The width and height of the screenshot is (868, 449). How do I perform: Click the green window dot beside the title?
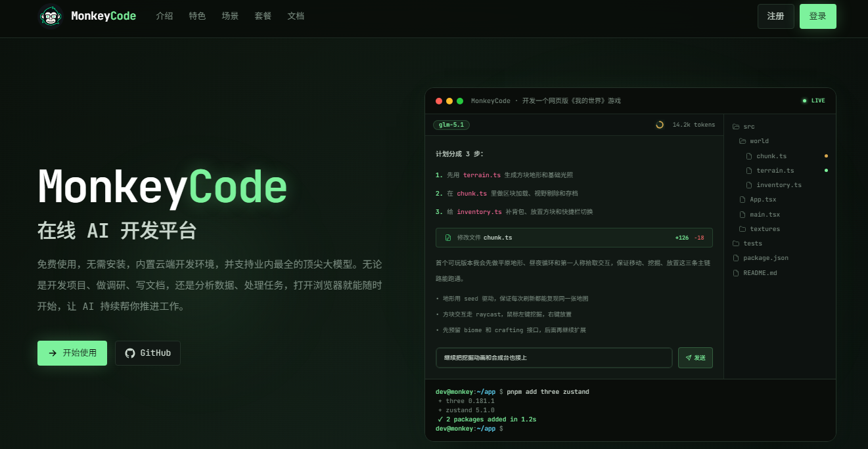click(460, 101)
